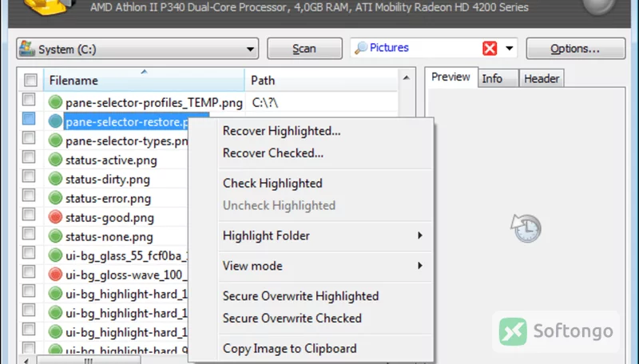This screenshot has width=639, height=364.
Task: Check the box for status-dirty.png
Action: pos(29,176)
